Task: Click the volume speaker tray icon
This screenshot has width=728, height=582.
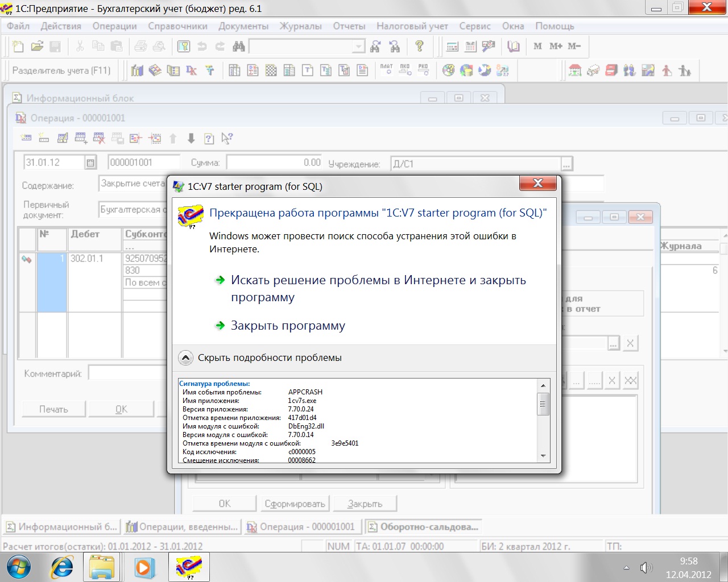Action: pyautogui.click(x=646, y=567)
